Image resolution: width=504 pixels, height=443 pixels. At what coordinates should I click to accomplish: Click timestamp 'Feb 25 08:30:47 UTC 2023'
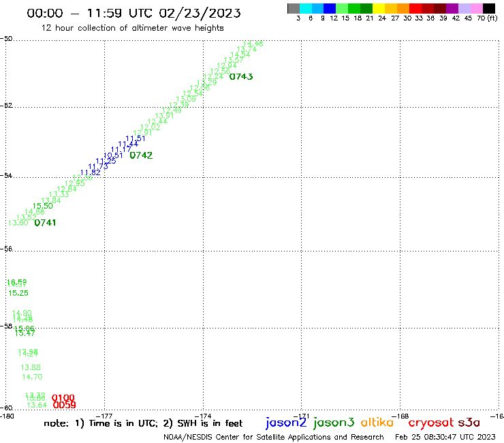(445, 437)
